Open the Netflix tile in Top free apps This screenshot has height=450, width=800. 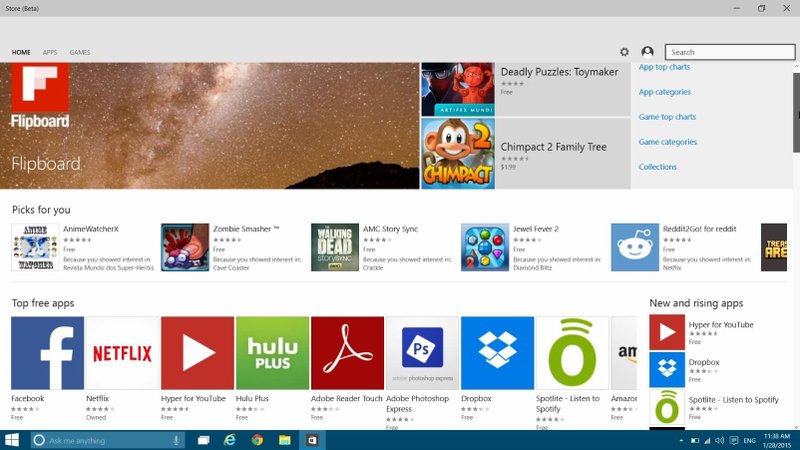[x=122, y=353]
